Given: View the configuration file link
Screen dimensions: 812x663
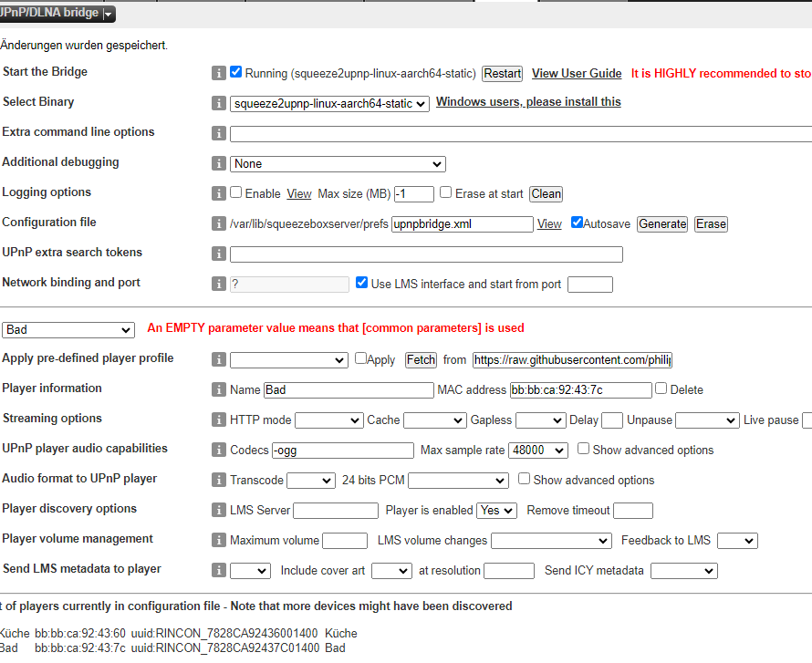Looking at the screenshot, I should click(x=549, y=224).
